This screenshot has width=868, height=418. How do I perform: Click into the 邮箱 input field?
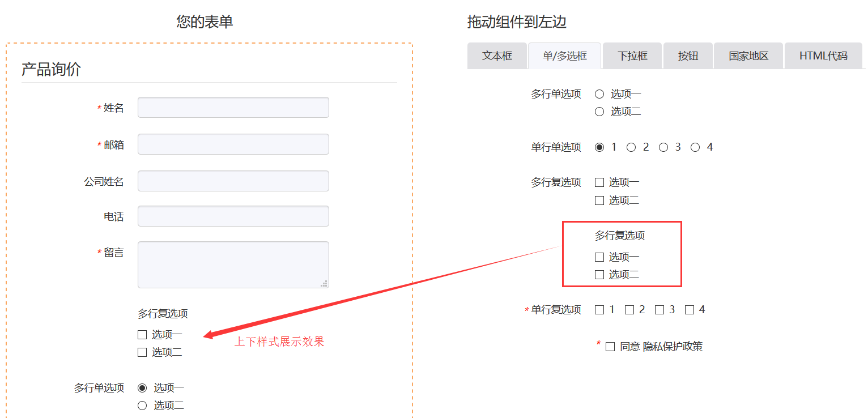coord(233,144)
